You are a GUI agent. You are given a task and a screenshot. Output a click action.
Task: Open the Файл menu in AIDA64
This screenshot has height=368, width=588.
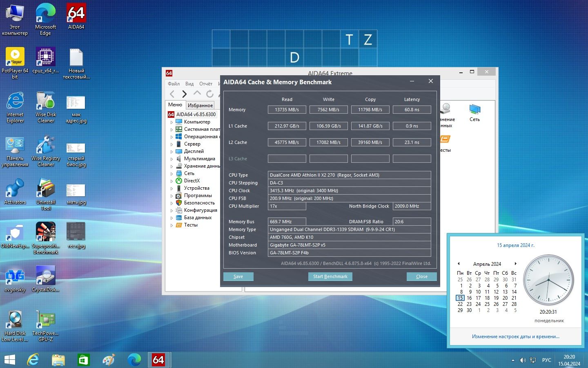[x=174, y=84]
